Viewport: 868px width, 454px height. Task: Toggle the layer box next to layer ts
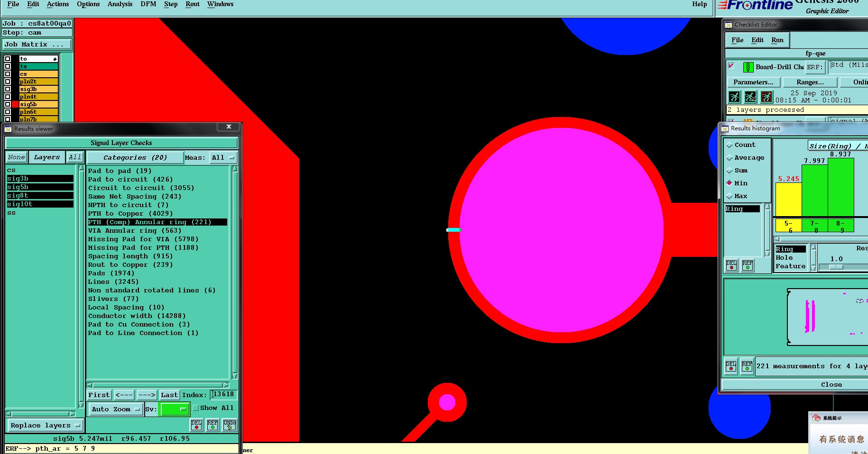tap(8, 66)
